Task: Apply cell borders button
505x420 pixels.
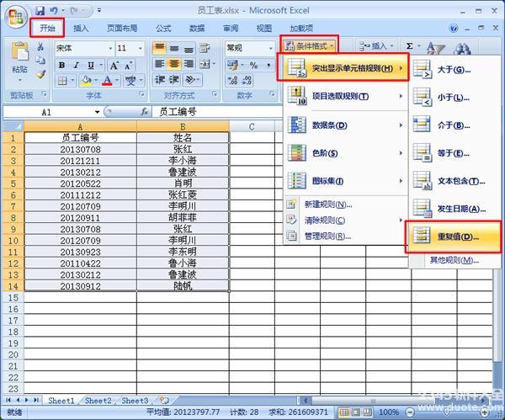Action: click(x=62, y=81)
